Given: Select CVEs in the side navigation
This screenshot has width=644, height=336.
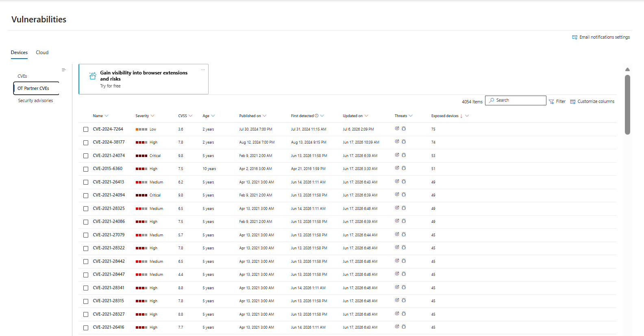Looking at the screenshot, I should click(22, 76).
